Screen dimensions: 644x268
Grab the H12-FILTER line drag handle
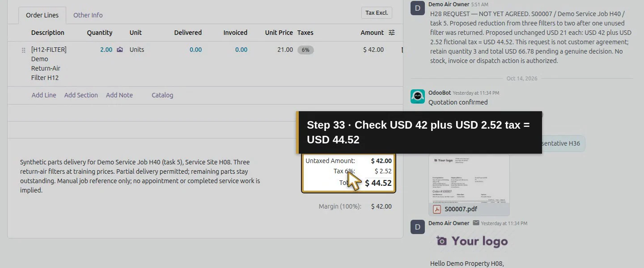coord(24,50)
